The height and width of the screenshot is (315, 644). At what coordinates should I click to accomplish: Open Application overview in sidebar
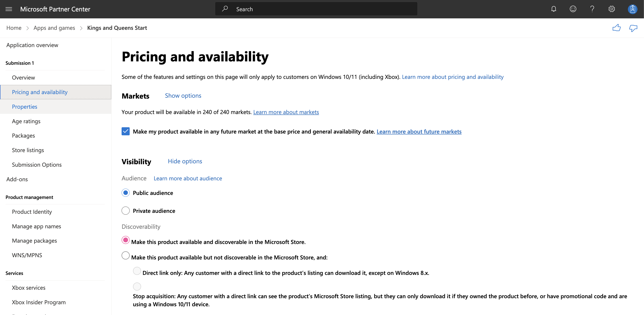click(x=32, y=45)
